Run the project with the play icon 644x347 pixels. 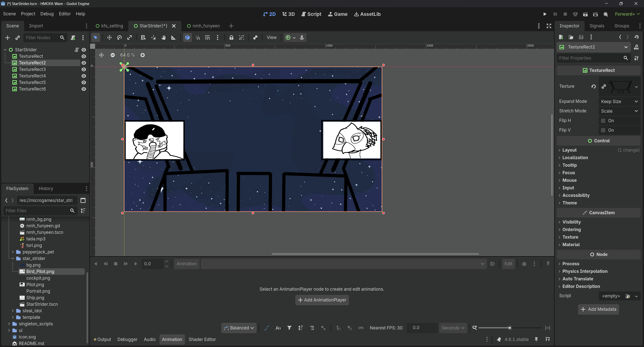point(545,14)
